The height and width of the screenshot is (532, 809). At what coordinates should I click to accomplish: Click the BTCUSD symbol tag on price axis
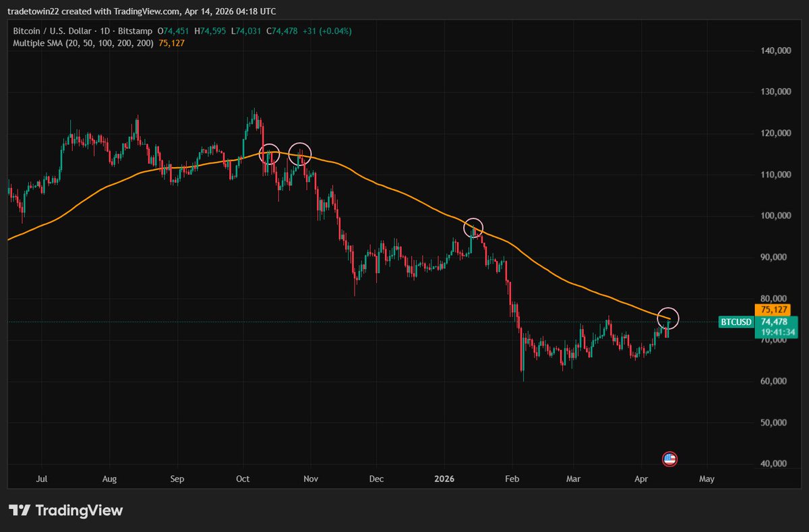pyautogui.click(x=736, y=322)
